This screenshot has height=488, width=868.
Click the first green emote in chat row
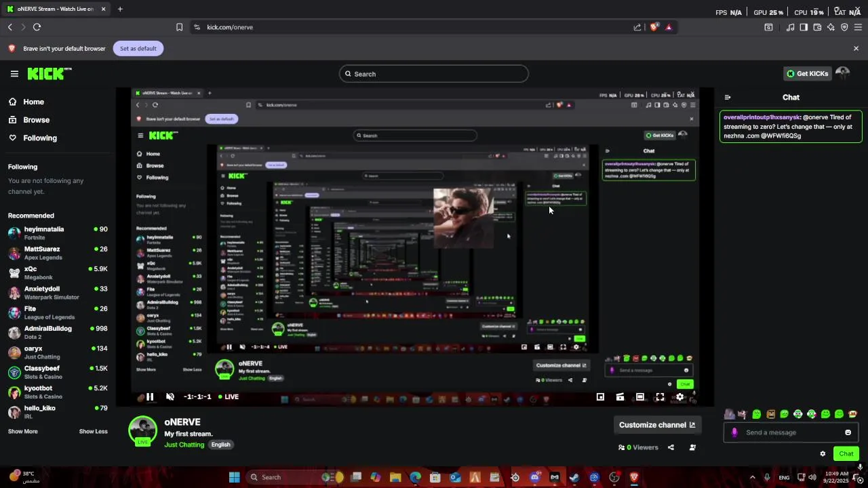tap(757, 414)
